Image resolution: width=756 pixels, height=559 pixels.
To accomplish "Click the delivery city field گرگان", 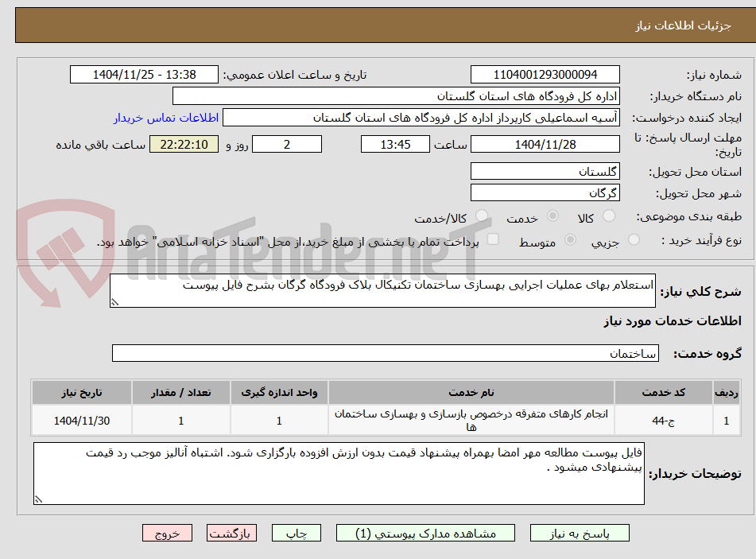I will click(x=545, y=193).
